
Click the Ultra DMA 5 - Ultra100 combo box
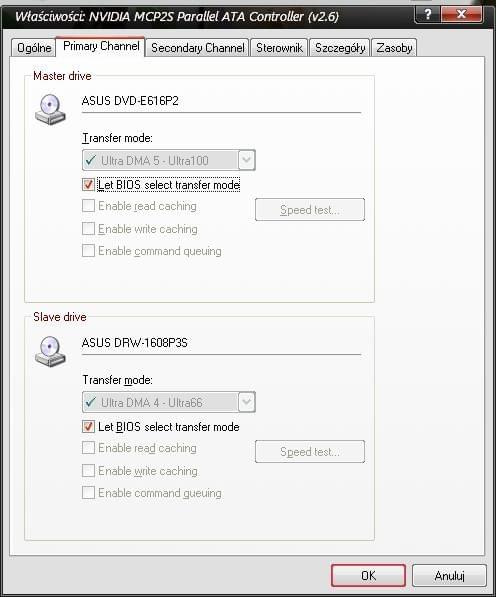click(x=169, y=160)
